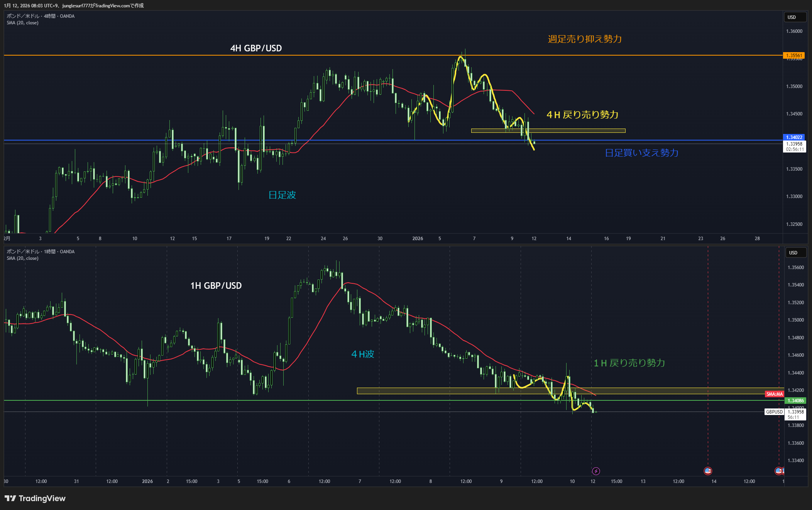
Task: Click the GBPUSD symbol price tag
Action: (x=774, y=412)
